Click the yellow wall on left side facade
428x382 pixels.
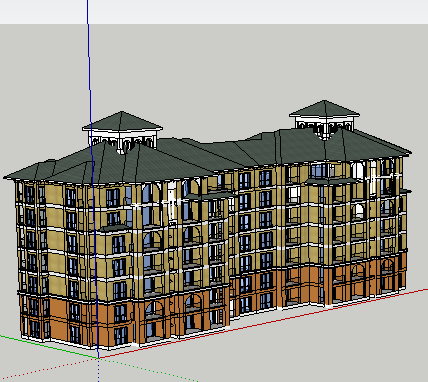tap(56, 238)
